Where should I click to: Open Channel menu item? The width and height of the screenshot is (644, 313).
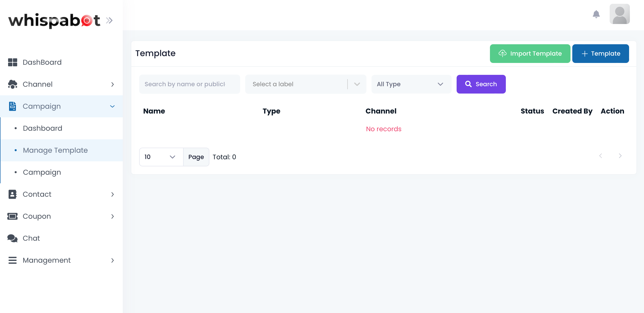point(61,84)
